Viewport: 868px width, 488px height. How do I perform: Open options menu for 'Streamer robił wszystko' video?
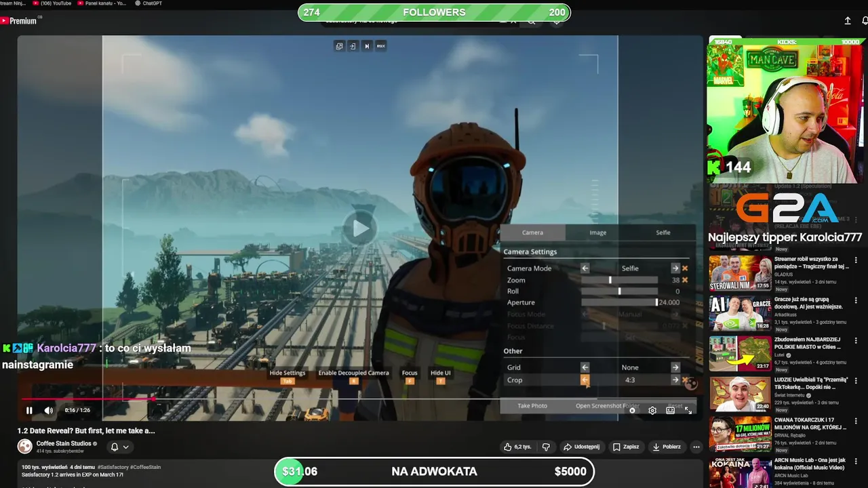click(856, 260)
